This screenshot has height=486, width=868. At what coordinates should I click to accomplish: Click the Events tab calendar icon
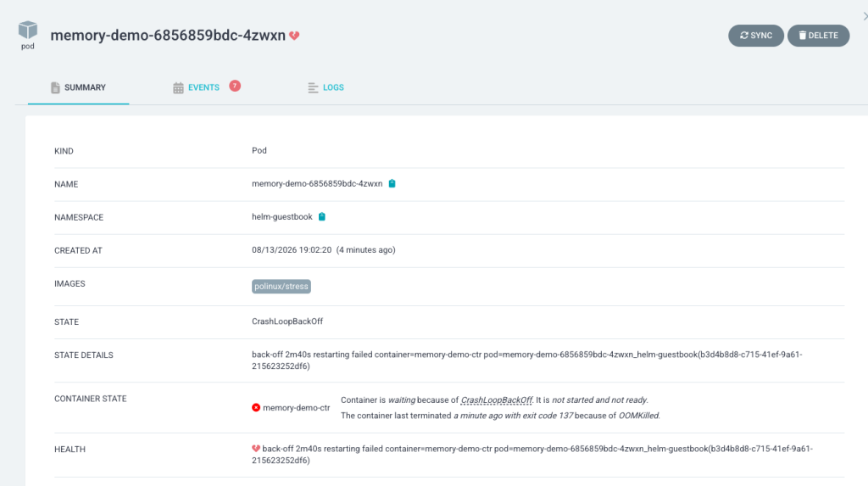(178, 87)
